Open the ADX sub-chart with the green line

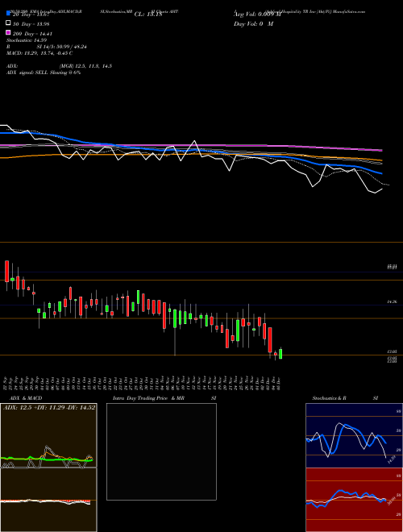48,435
